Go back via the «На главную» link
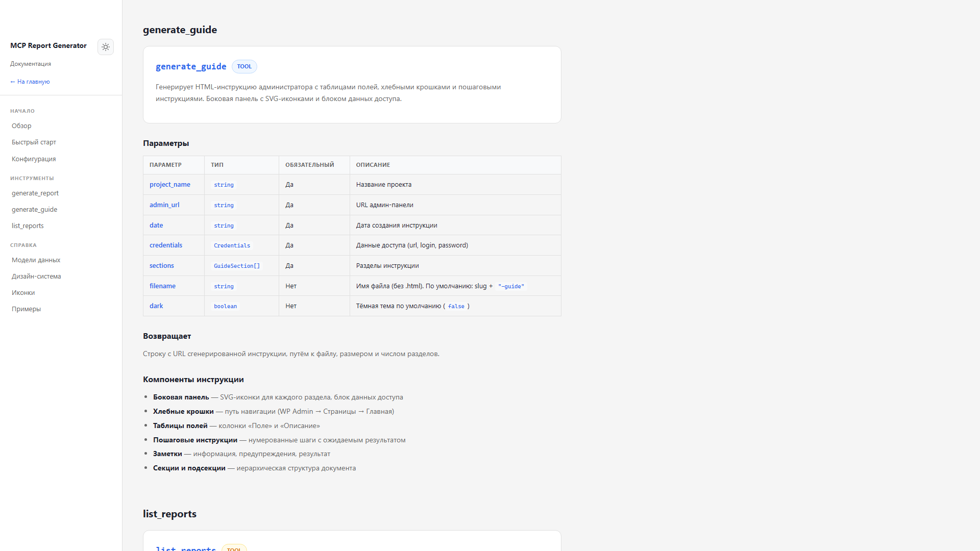 [x=30, y=81]
